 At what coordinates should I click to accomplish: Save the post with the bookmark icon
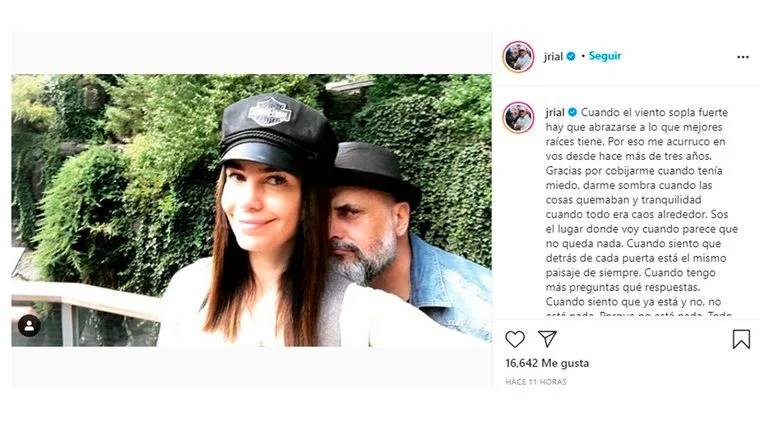pos(741,339)
